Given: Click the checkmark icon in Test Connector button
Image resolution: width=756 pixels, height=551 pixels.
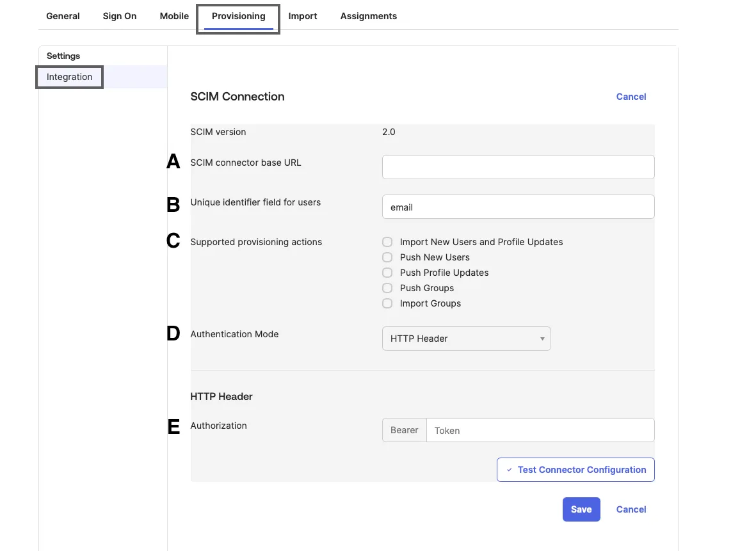Looking at the screenshot, I should coord(509,470).
